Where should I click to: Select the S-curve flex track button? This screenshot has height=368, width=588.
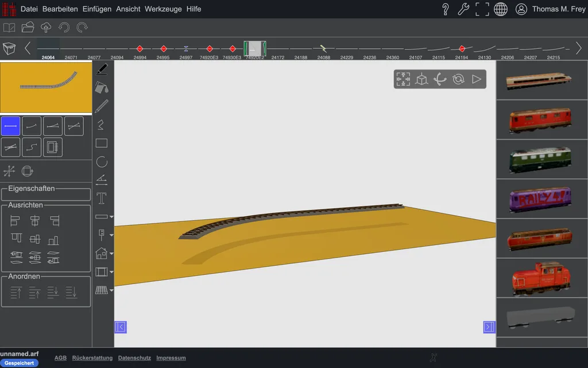pyautogui.click(x=32, y=147)
